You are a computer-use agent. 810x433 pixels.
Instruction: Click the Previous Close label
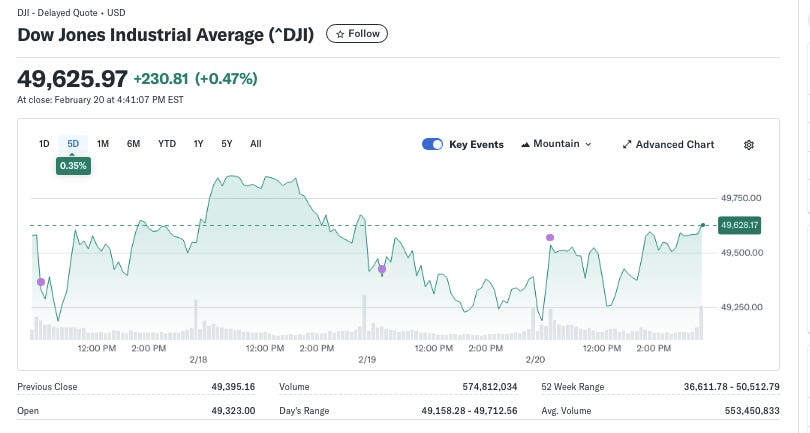[x=47, y=386]
